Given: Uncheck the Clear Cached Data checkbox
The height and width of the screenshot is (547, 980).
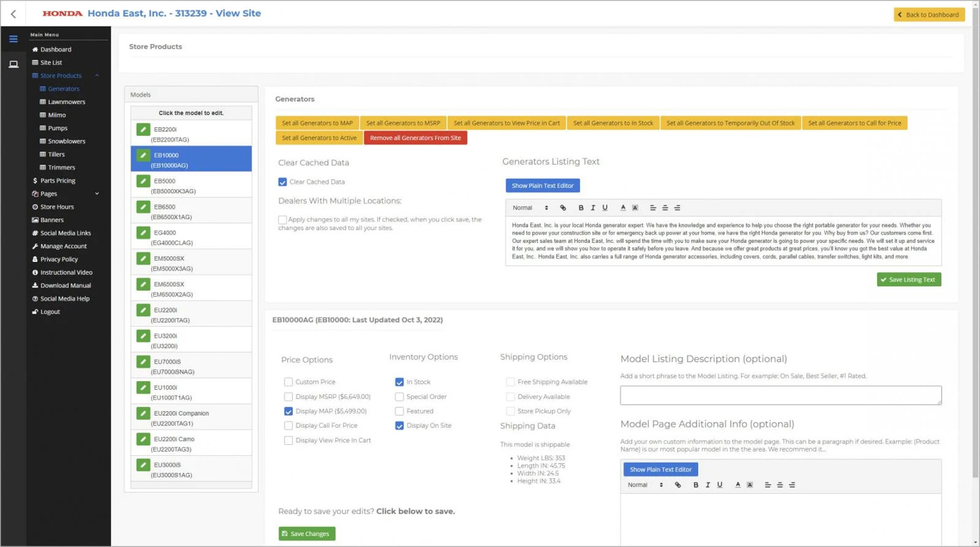Looking at the screenshot, I should [282, 182].
